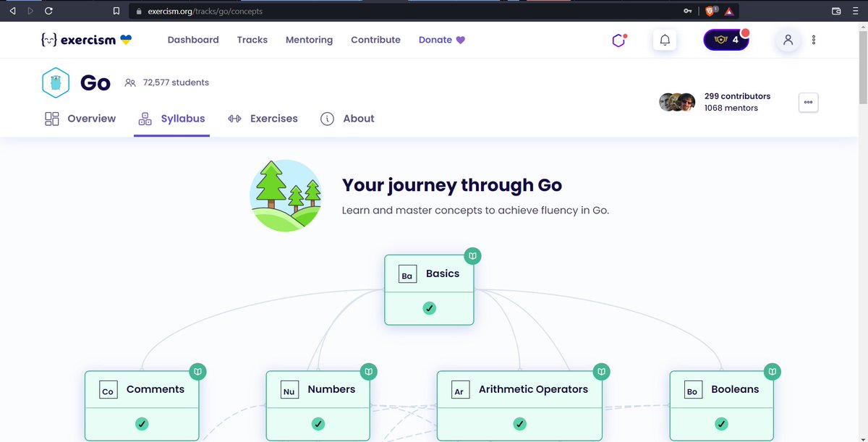Image resolution: width=868 pixels, height=442 pixels.
Task: Open the track options three-dots button
Action: point(809,102)
